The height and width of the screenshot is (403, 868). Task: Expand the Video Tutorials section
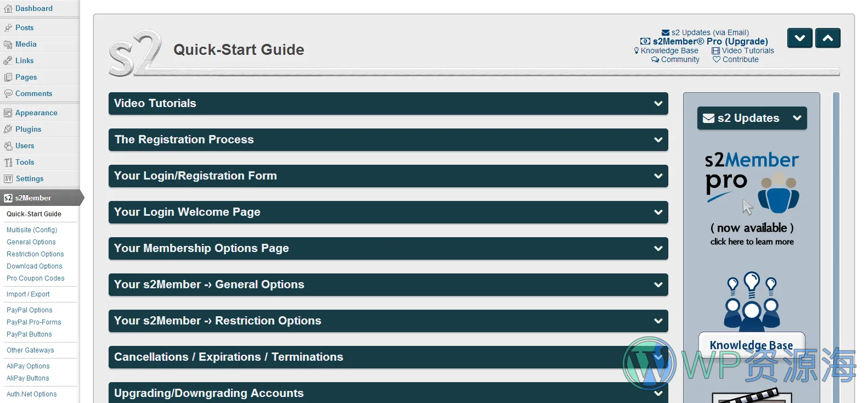(x=388, y=104)
